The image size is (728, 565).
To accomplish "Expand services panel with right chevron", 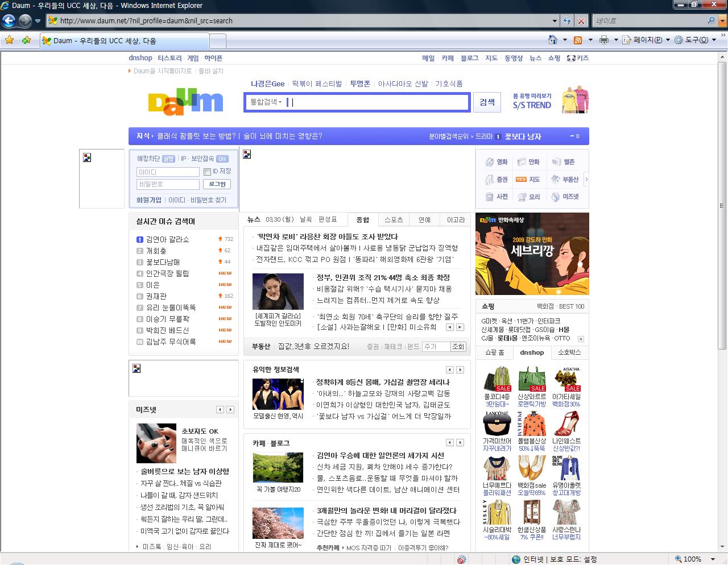I will pos(586,180).
